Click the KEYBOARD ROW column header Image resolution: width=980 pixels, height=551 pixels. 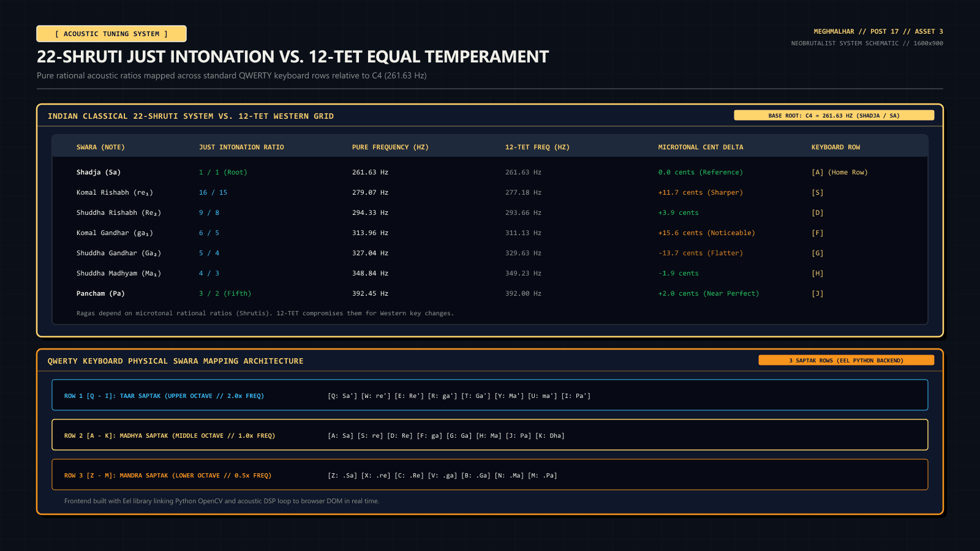(835, 147)
